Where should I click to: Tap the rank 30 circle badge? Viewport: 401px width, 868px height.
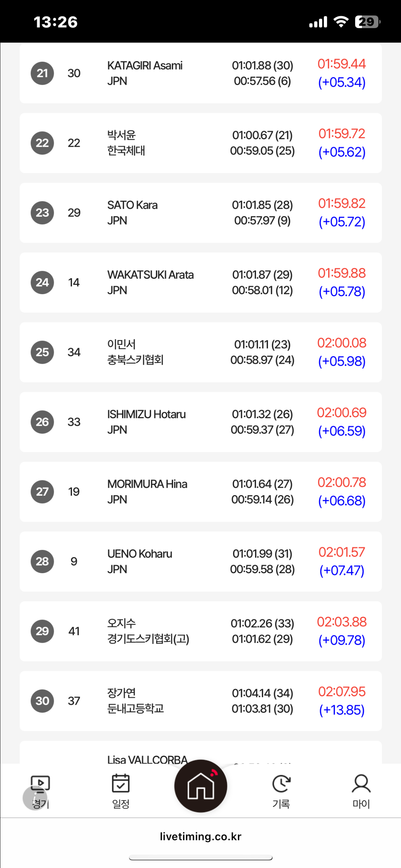[x=42, y=701]
